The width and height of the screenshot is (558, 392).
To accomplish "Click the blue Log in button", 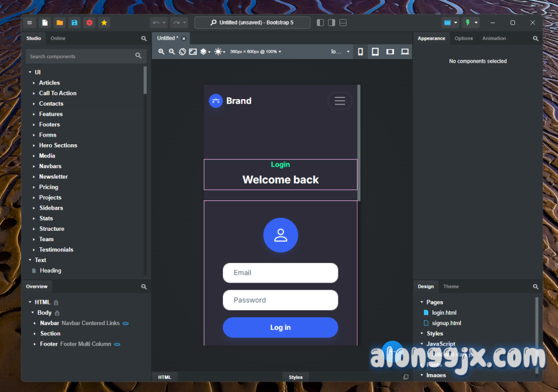I will (x=280, y=327).
